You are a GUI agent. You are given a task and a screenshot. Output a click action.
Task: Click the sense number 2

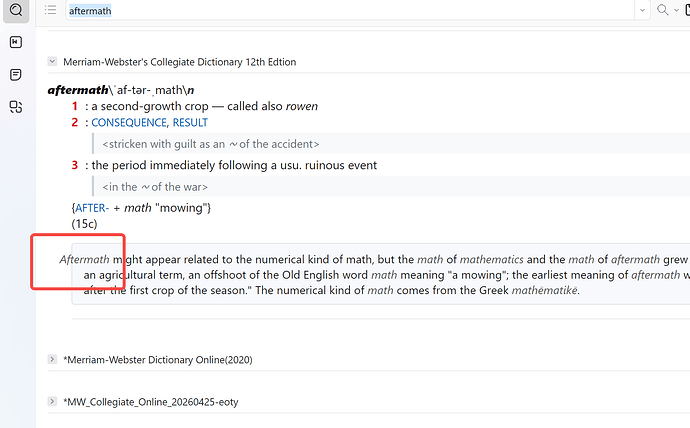75,123
